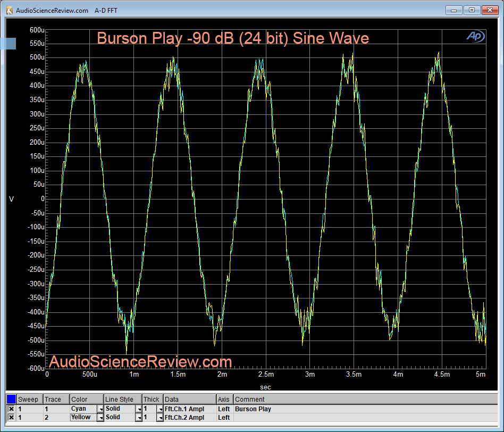Image resolution: width=504 pixels, height=432 pixels.
Task: Open thickness dropdown for trace 1
Action: 160,409
